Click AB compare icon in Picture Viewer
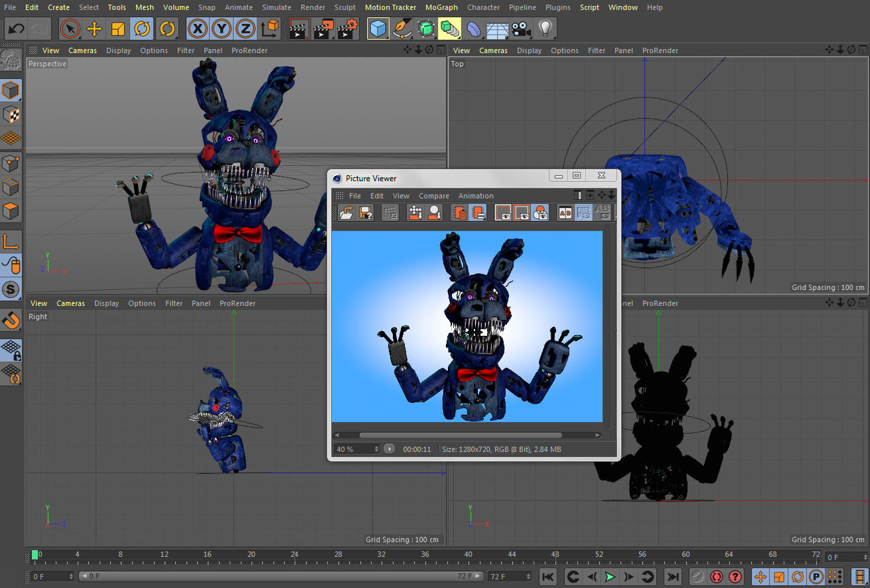This screenshot has height=588, width=870. click(565, 213)
